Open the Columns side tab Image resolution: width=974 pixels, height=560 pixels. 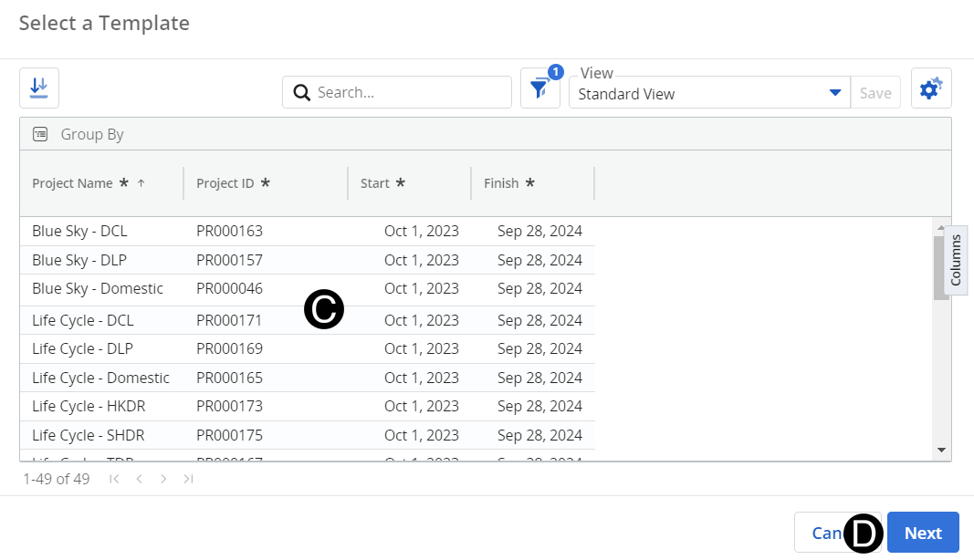(x=956, y=260)
